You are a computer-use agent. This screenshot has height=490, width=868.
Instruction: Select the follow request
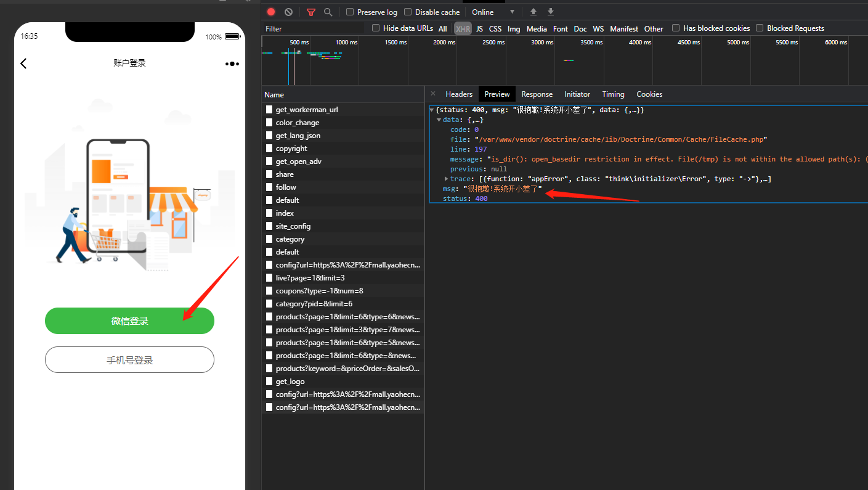click(x=343, y=187)
